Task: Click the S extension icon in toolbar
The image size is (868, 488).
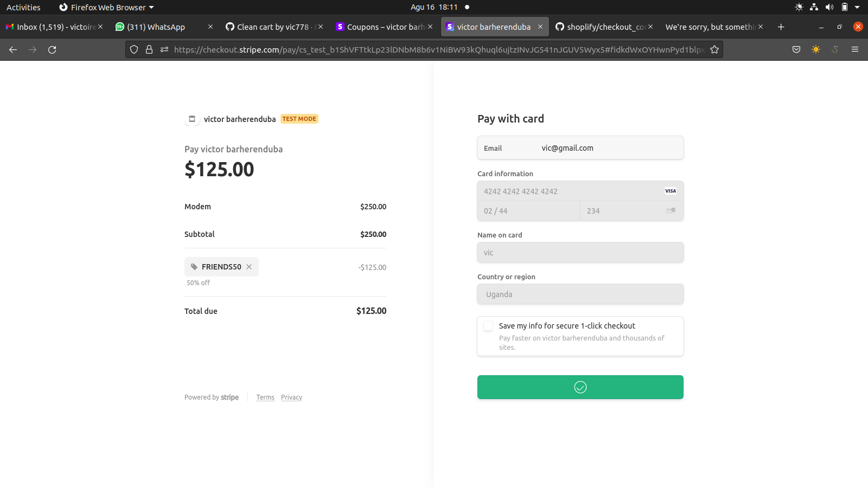Action: coord(835,49)
